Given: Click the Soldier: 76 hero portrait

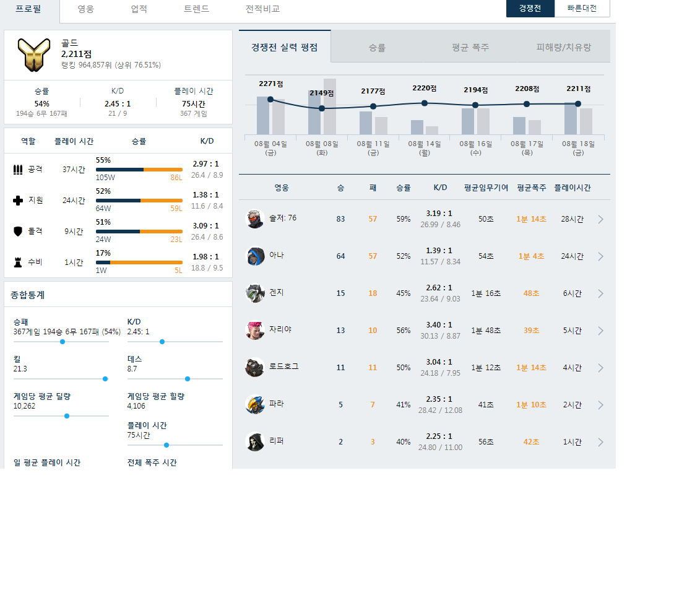Looking at the screenshot, I should (255, 219).
